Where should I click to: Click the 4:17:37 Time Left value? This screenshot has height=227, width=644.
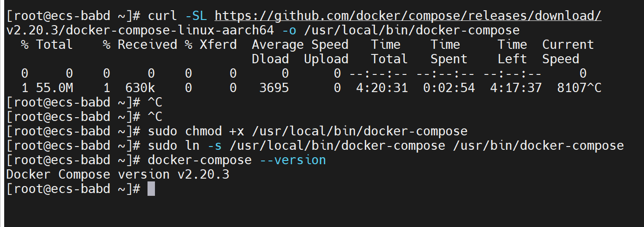(x=516, y=88)
